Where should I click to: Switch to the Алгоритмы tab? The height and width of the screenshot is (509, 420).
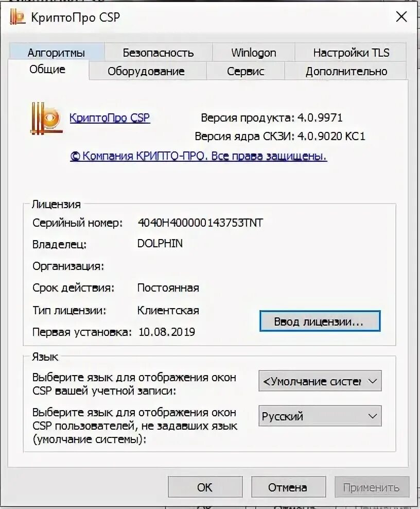pyautogui.click(x=56, y=52)
